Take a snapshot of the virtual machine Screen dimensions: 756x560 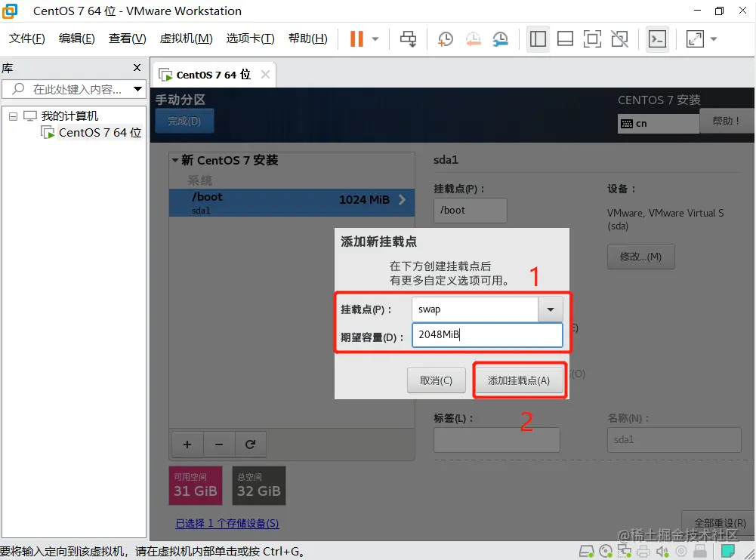[445, 38]
